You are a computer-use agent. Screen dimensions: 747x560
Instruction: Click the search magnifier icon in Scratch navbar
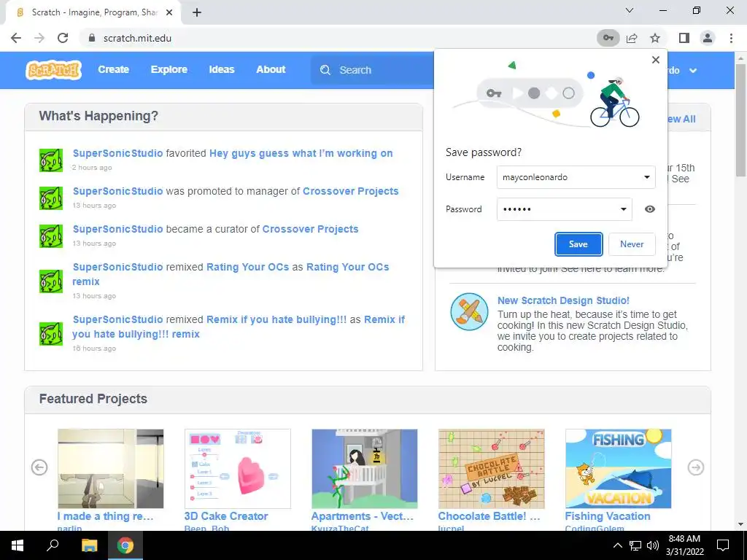325,70
